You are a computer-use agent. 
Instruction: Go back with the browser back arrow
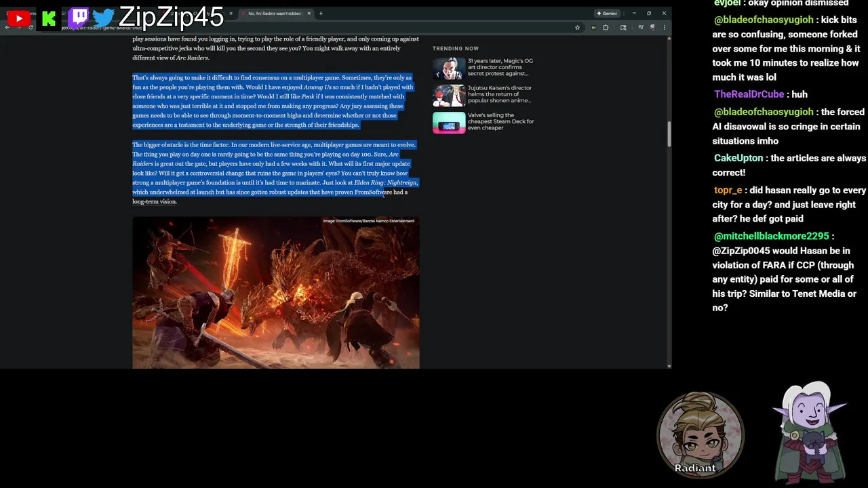point(7,27)
